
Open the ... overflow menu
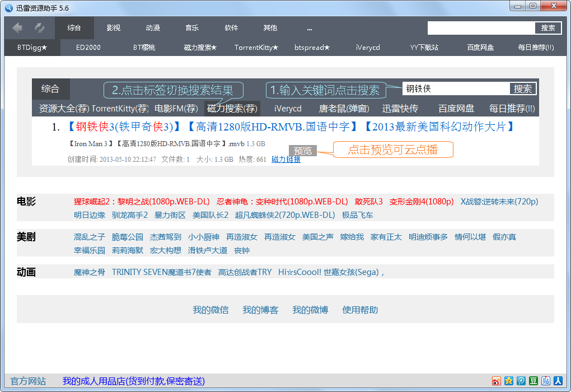click(310, 27)
